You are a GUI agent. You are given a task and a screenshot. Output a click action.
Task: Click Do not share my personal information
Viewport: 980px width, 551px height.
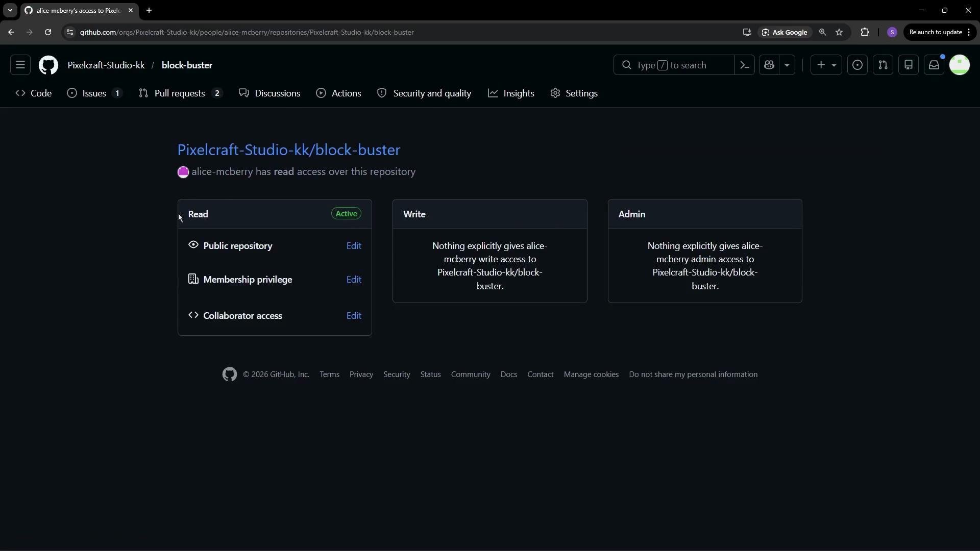(693, 374)
